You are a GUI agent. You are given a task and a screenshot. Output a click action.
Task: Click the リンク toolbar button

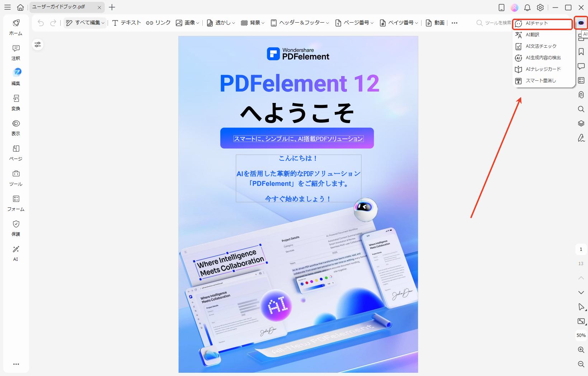point(158,23)
